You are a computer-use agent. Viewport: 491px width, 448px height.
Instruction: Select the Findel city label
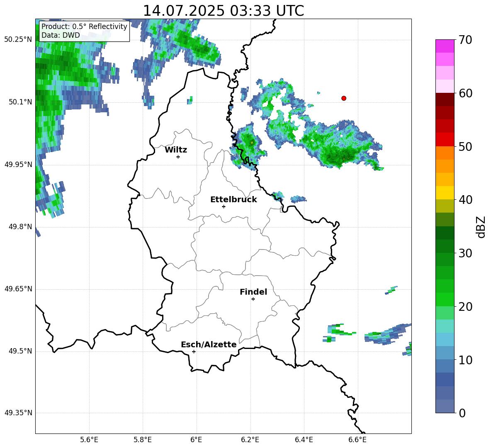pos(253,292)
